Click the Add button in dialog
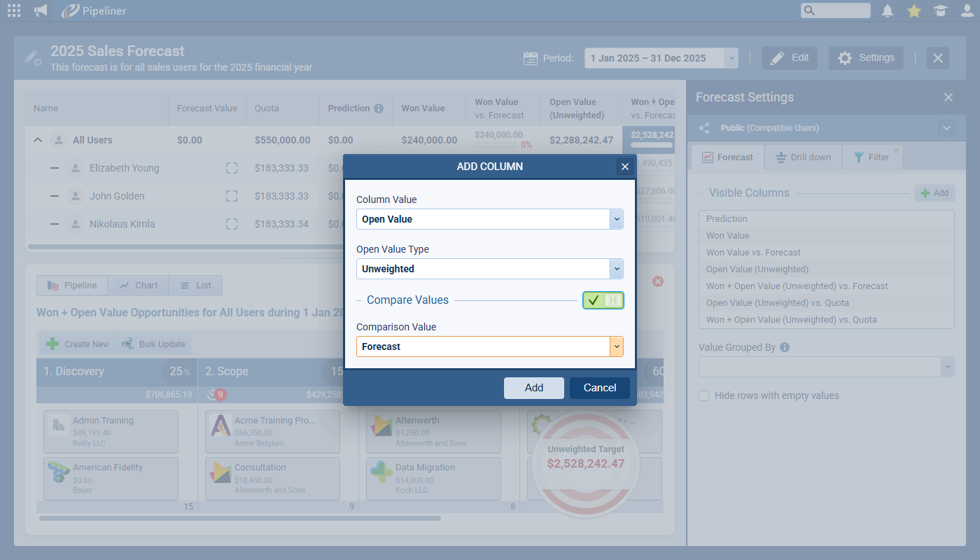980x560 pixels. point(533,388)
